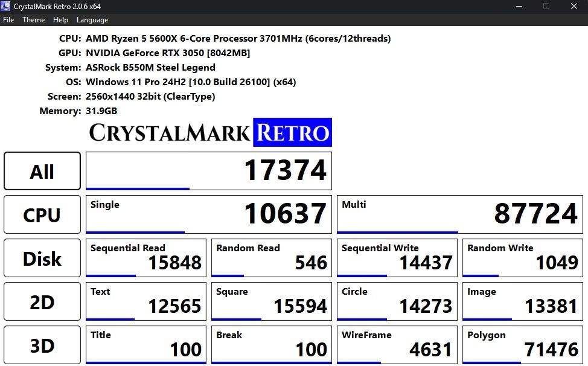Click the CrystalMark app icon in title bar
Screen dimensions: 588x366
point(5,7)
